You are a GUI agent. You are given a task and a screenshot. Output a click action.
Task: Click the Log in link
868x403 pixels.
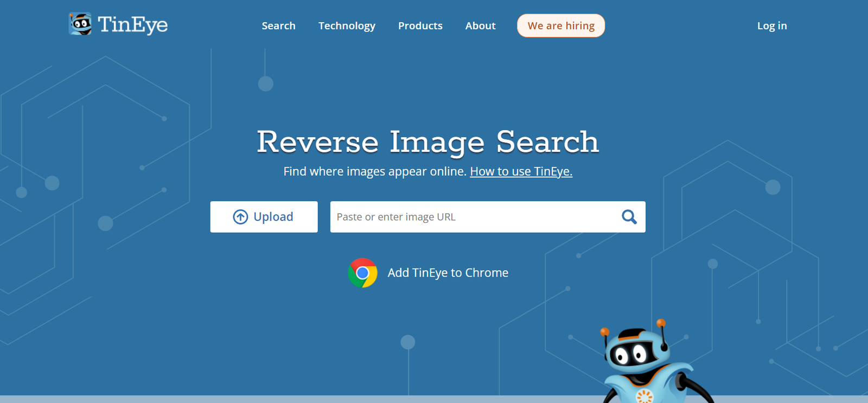tap(772, 25)
